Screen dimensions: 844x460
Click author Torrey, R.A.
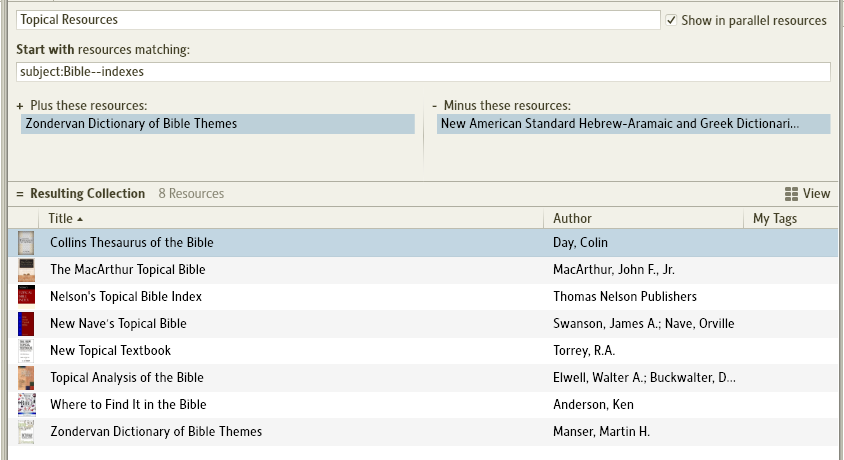click(584, 350)
